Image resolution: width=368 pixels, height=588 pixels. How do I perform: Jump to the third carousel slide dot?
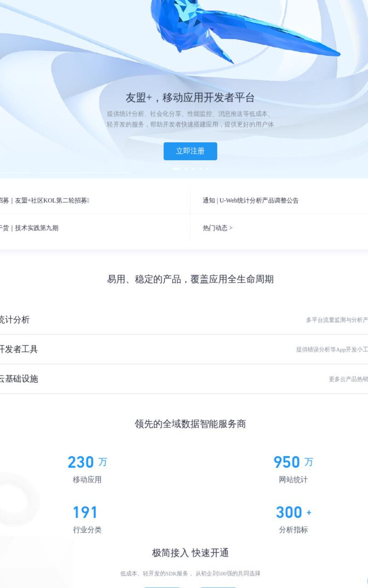pyautogui.click(x=193, y=169)
